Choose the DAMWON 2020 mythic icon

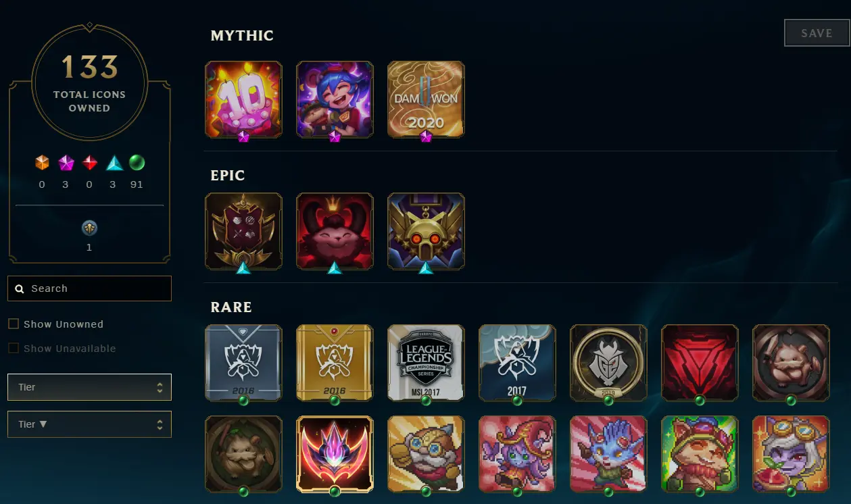[426, 99]
